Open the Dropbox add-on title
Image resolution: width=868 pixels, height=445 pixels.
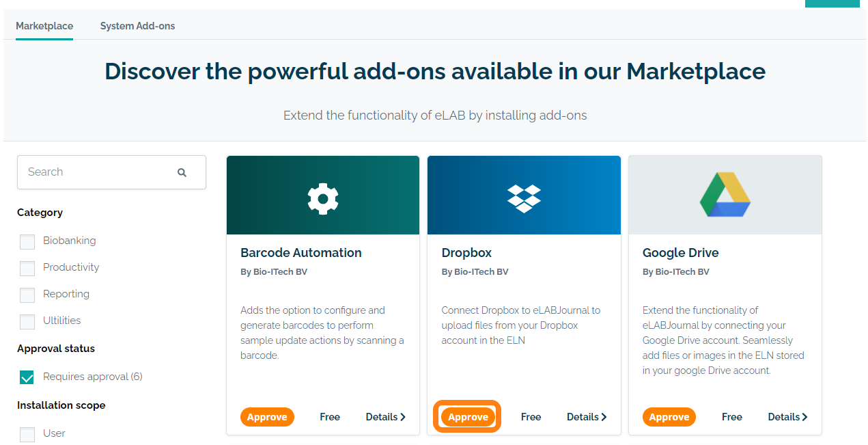466,253
